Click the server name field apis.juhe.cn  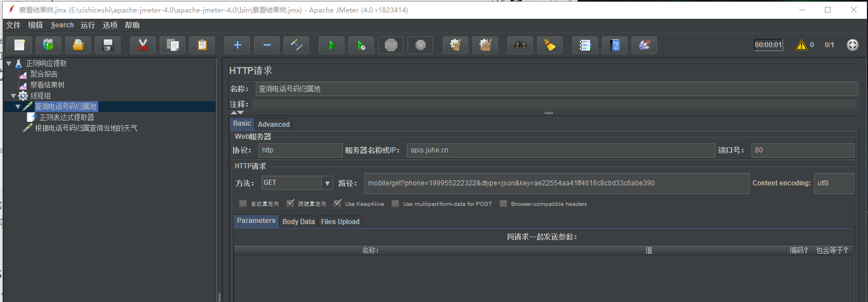click(x=561, y=150)
